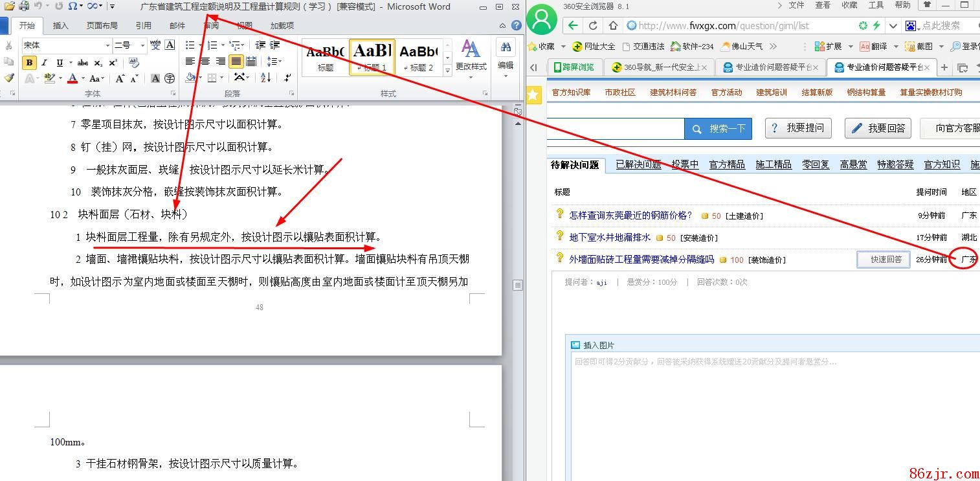The width and height of the screenshot is (980, 481).
Task: Click the strikethrough text icon
Action: [x=83, y=63]
